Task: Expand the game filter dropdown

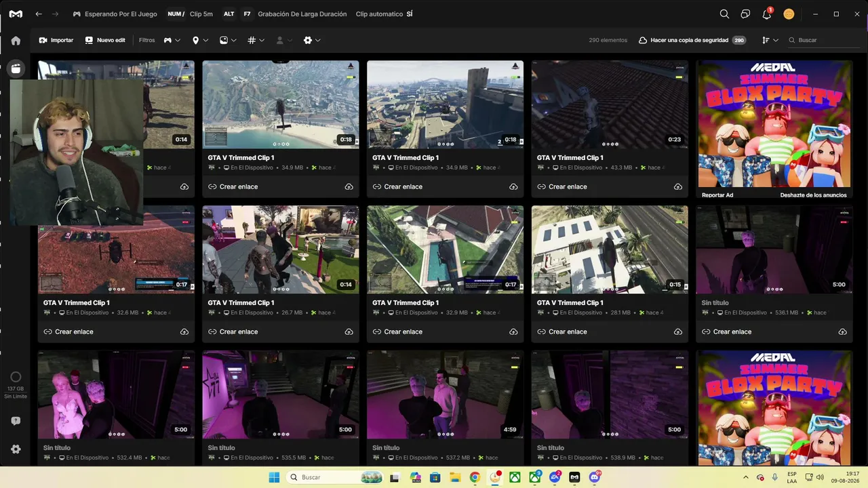Action: tap(172, 41)
